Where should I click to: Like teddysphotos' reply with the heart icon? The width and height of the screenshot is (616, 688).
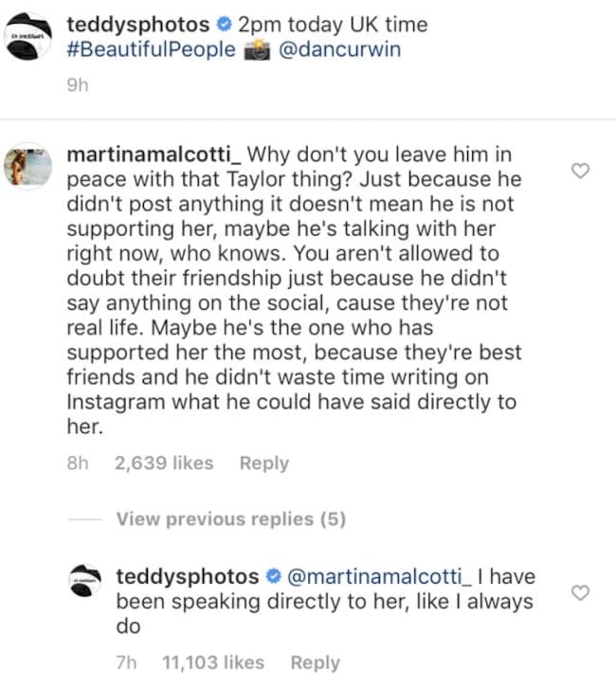click(x=583, y=592)
